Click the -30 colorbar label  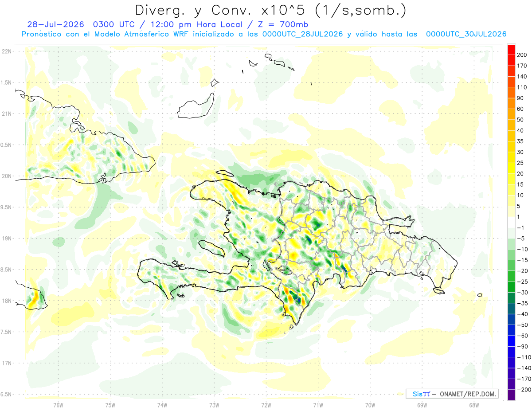coord(524,293)
